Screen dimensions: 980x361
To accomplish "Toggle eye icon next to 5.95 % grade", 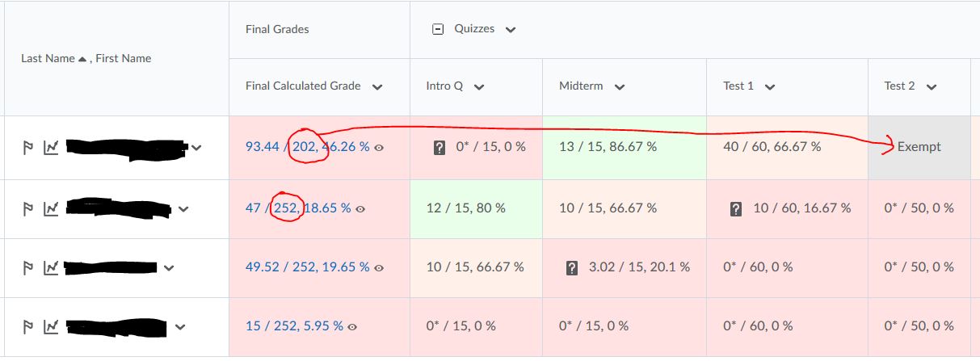I will tap(352, 327).
